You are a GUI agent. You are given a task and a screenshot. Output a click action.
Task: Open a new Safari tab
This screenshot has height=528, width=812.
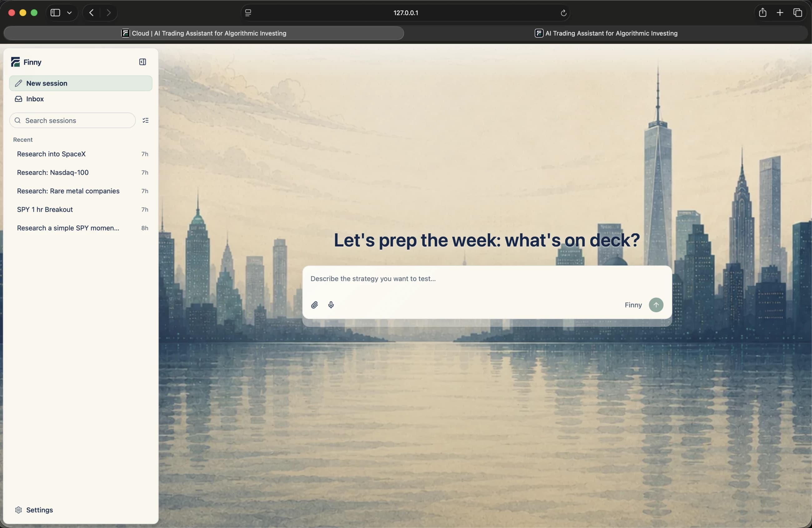(780, 12)
